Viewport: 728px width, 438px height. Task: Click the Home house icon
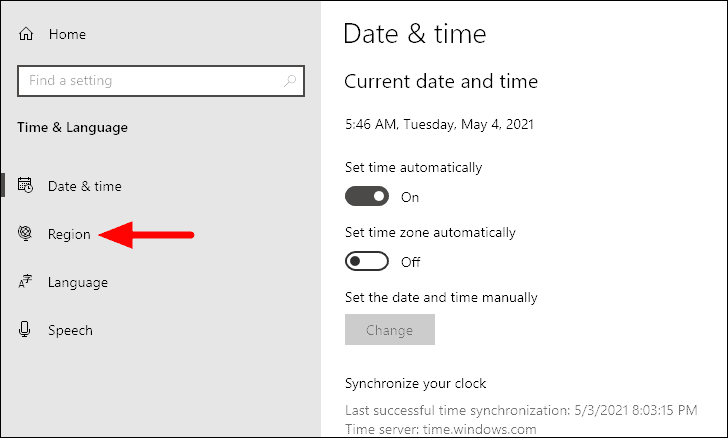pyautogui.click(x=26, y=34)
